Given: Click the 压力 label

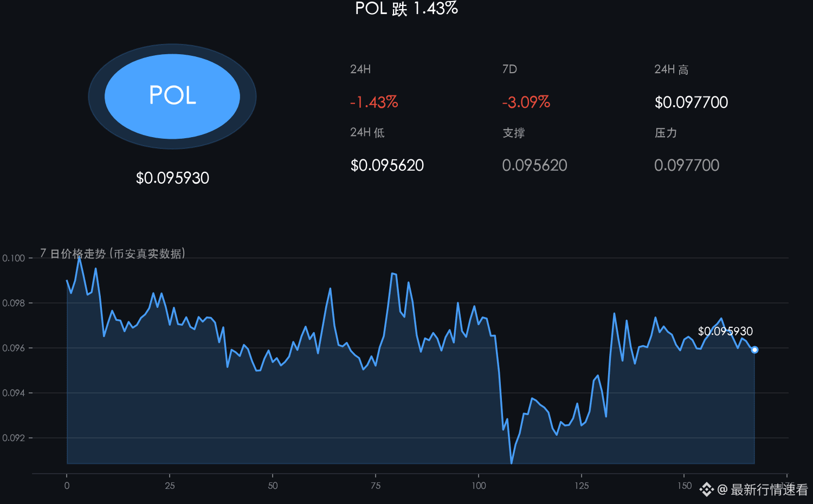Looking at the screenshot, I should pyautogui.click(x=666, y=133).
